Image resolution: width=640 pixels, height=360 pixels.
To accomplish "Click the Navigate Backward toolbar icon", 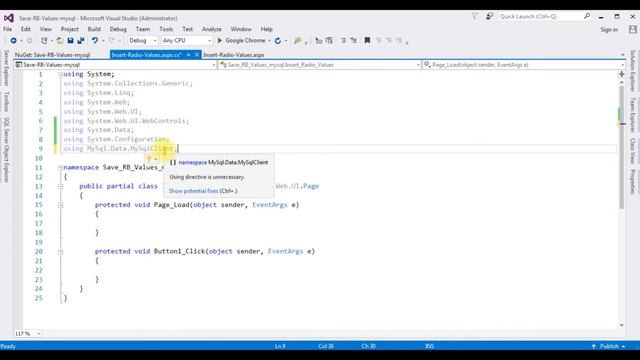I will click(13, 40).
